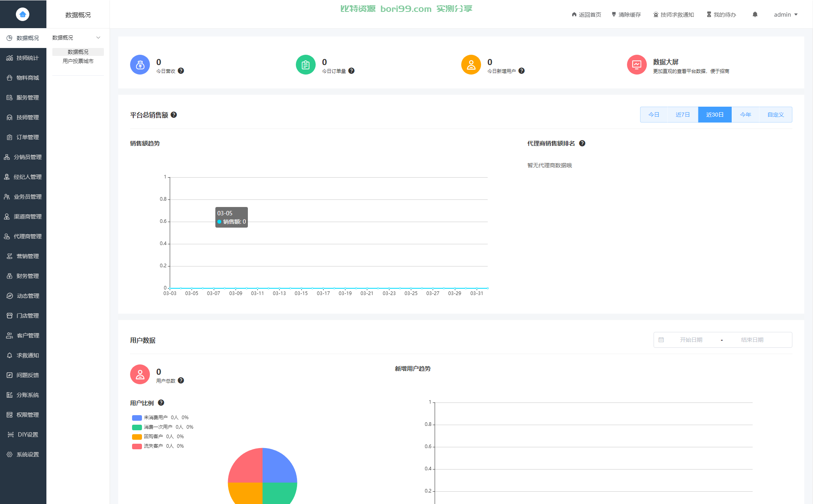Click the 数据大屏 title text
Image resolution: width=813 pixels, height=504 pixels.
[x=666, y=62]
